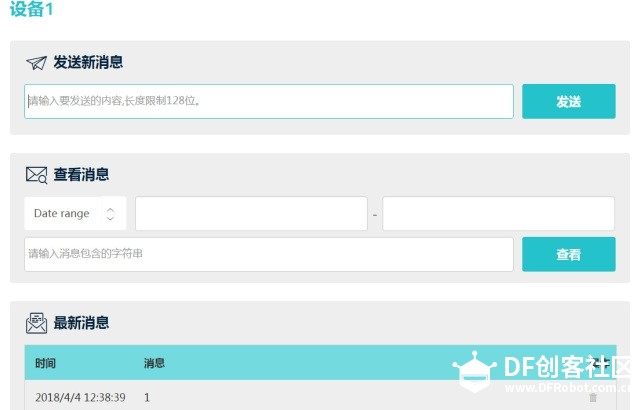Select the 2018/4/4 12:38:39 timestamp cell
The height and width of the screenshot is (410, 640).
[x=80, y=397]
